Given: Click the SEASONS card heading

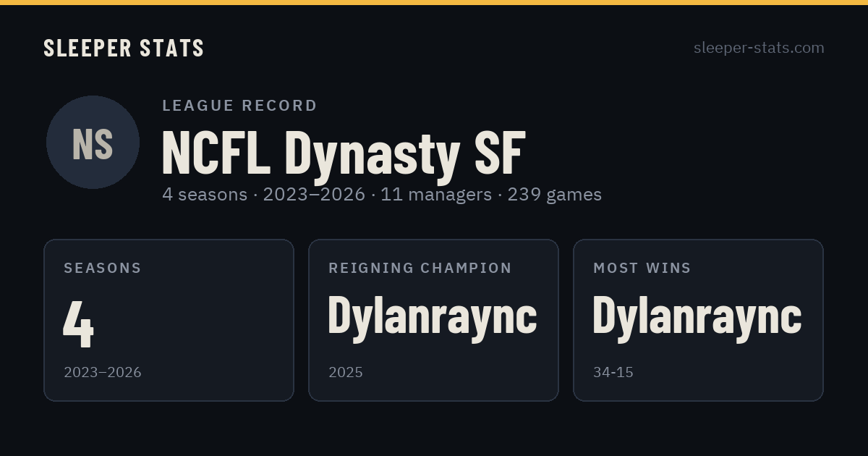Looking at the screenshot, I should pos(103,268).
